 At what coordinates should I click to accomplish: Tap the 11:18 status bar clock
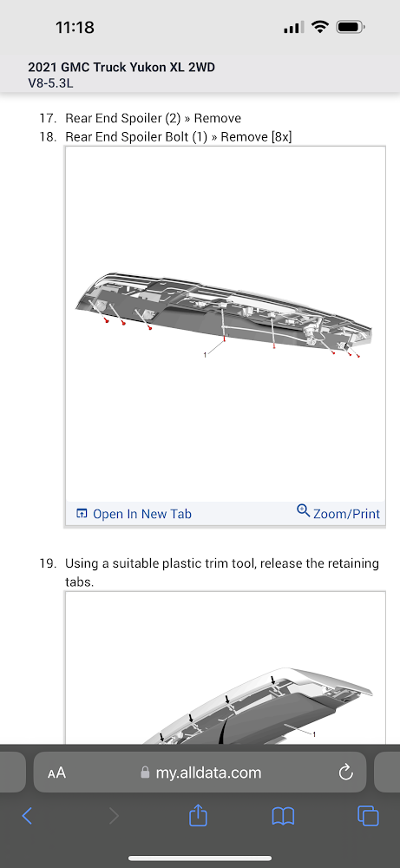tap(75, 27)
